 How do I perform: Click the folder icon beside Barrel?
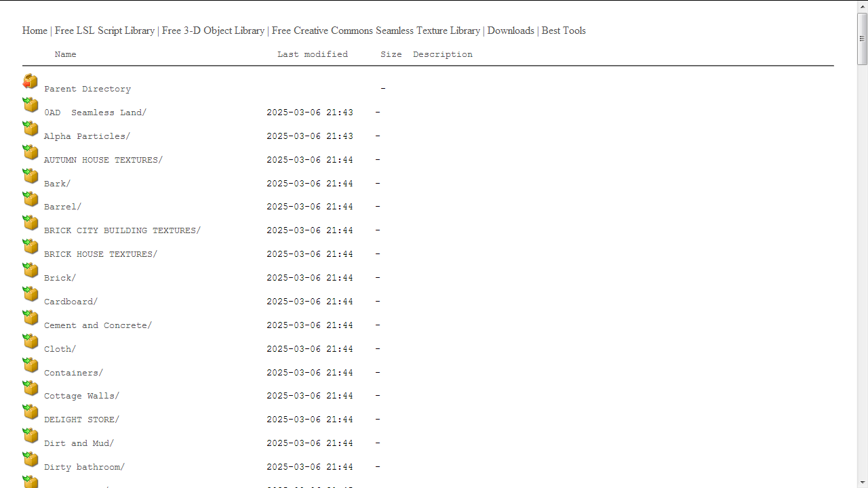point(31,199)
